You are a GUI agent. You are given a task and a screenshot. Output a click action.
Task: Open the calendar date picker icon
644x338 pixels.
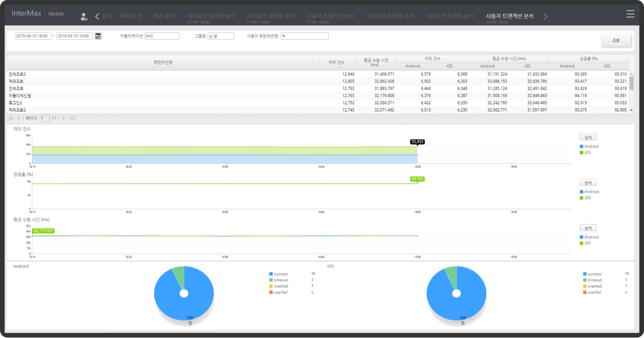coord(98,36)
